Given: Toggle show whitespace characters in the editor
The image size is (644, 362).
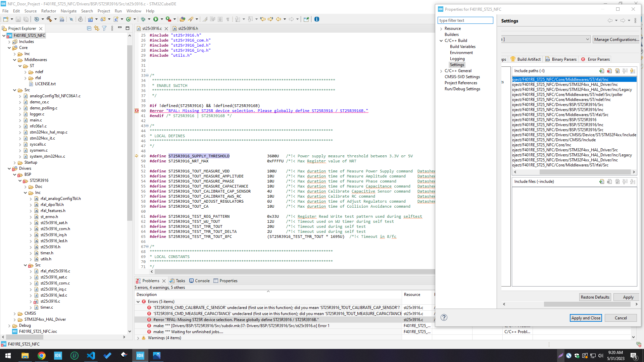Looking at the screenshot, I should point(228,19).
